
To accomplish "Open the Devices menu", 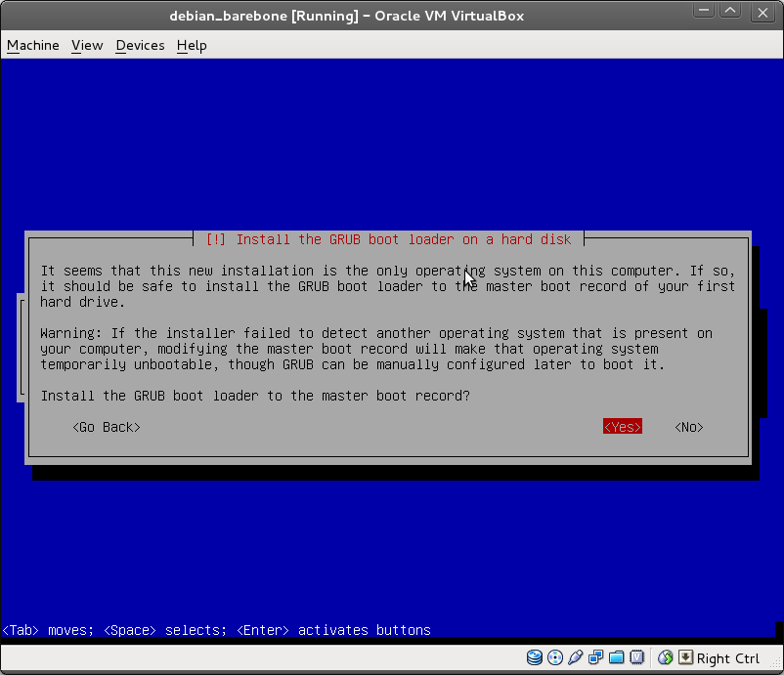I will tap(140, 46).
